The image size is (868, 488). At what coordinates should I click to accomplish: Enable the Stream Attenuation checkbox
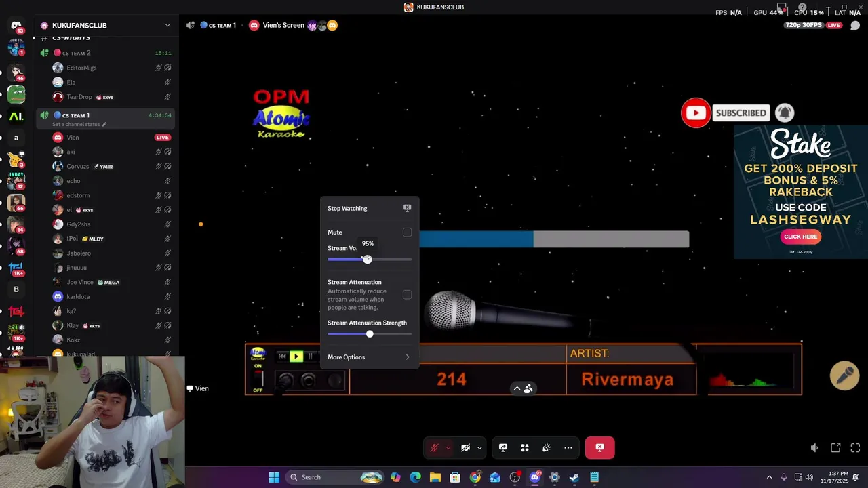click(x=407, y=295)
